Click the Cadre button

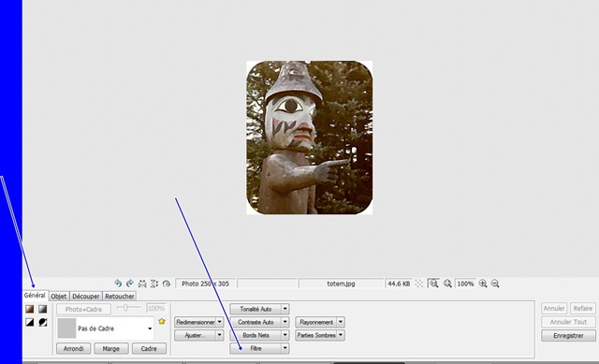149,348
